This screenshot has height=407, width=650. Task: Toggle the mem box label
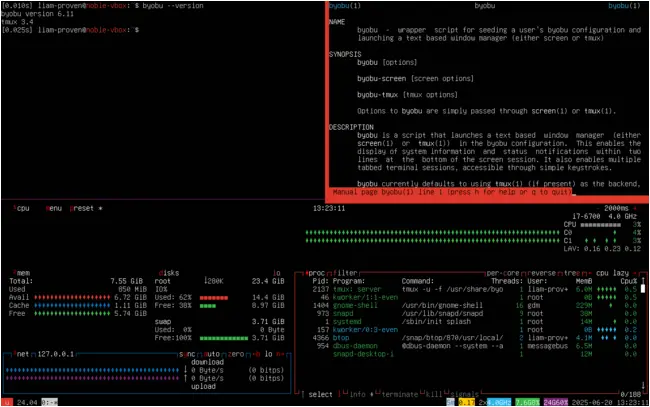[22, 273]
